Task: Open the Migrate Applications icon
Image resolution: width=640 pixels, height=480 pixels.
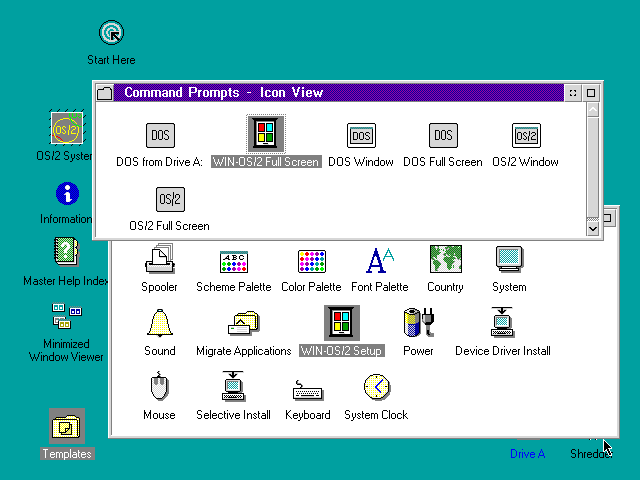Action: pos(243,323)
